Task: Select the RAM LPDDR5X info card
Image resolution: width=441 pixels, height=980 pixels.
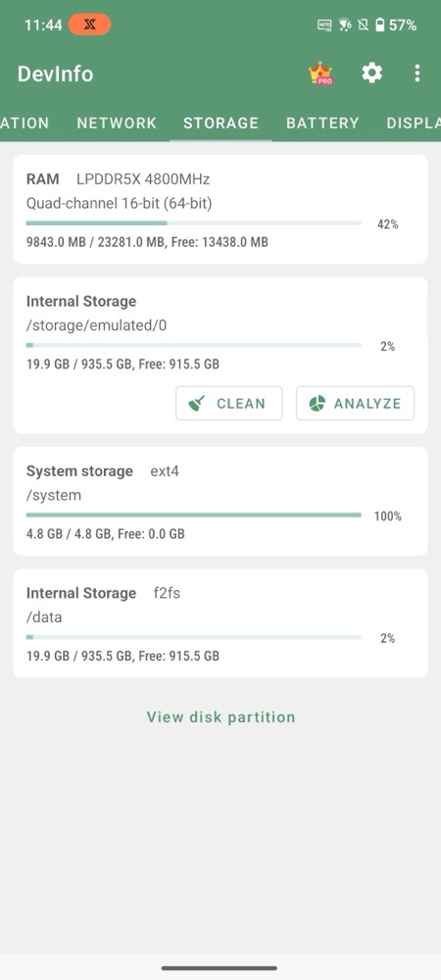Action: click(x=220, y=210)
